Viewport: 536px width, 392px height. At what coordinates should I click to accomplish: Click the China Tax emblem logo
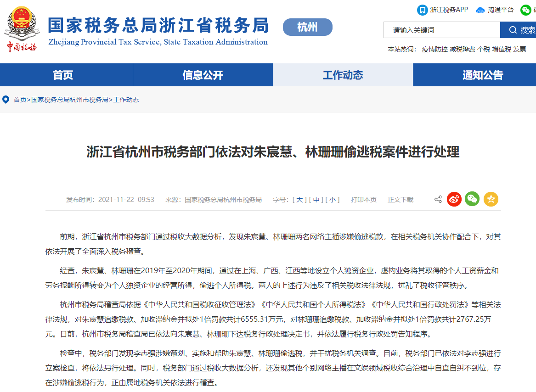point(22,29)
